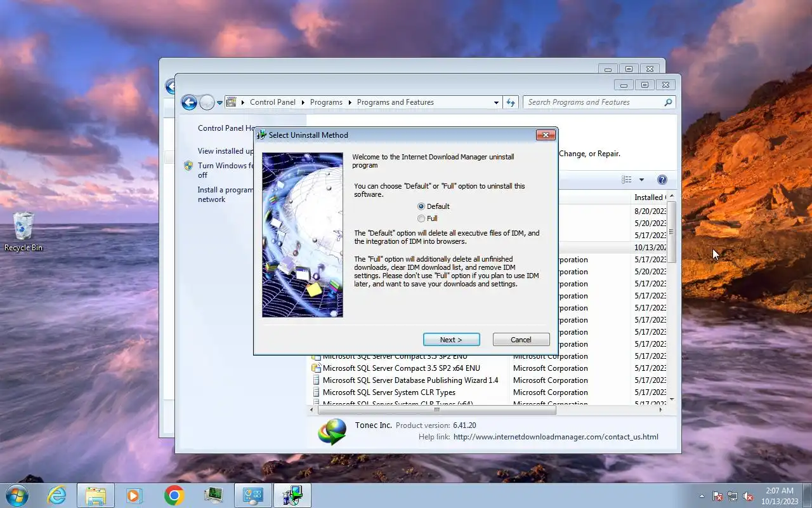Open Windows Media Player from taskbar
The width and height of the screenshot is (812, 508).
(135, 495)
